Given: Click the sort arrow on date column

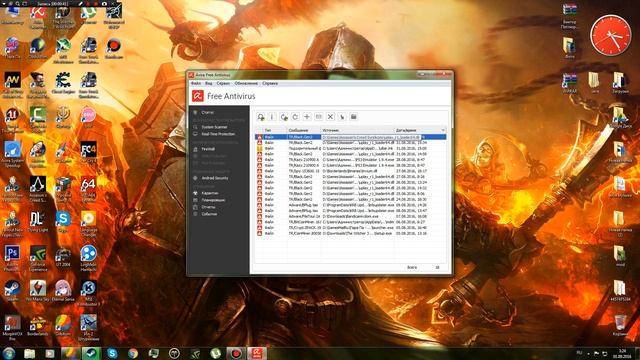Looking at the screenshot, I should tap(443, 130).
